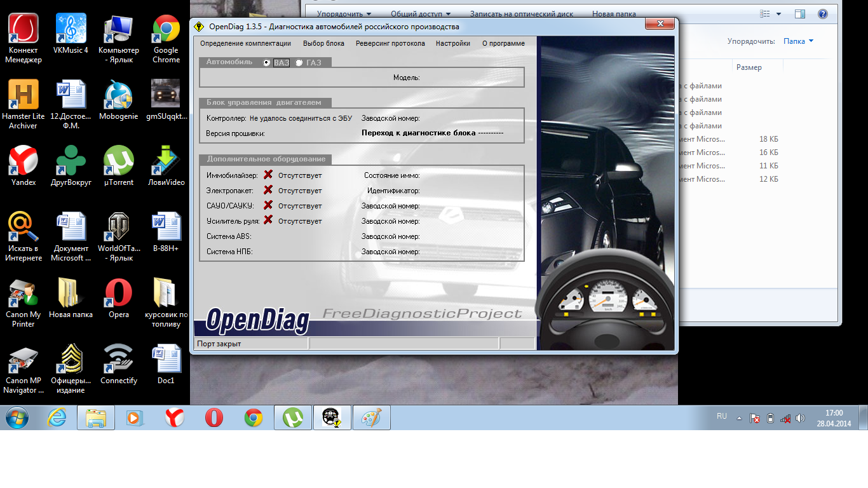Open Офицеры издание desktop icon

pos(71,369)
